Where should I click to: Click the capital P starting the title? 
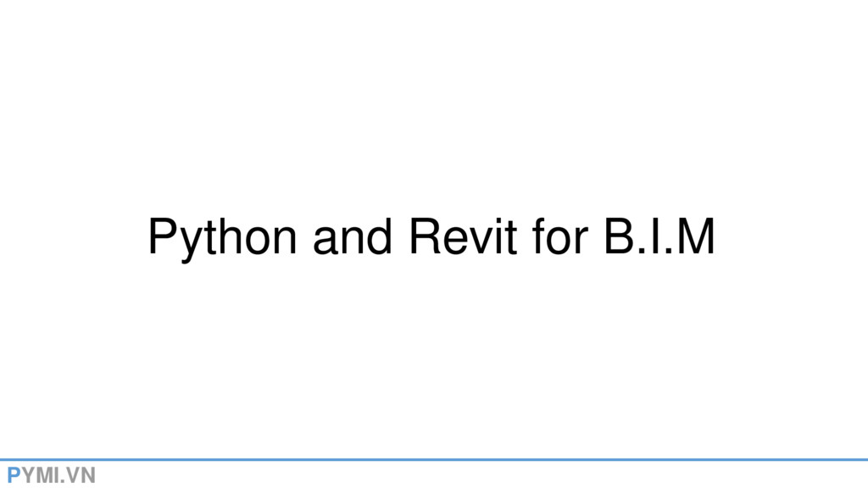162,237
